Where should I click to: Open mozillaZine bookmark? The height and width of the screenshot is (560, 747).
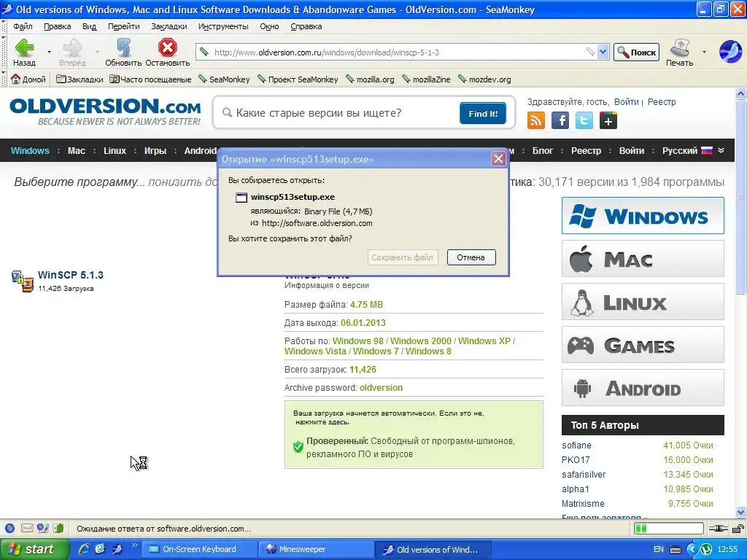(426, 79)
